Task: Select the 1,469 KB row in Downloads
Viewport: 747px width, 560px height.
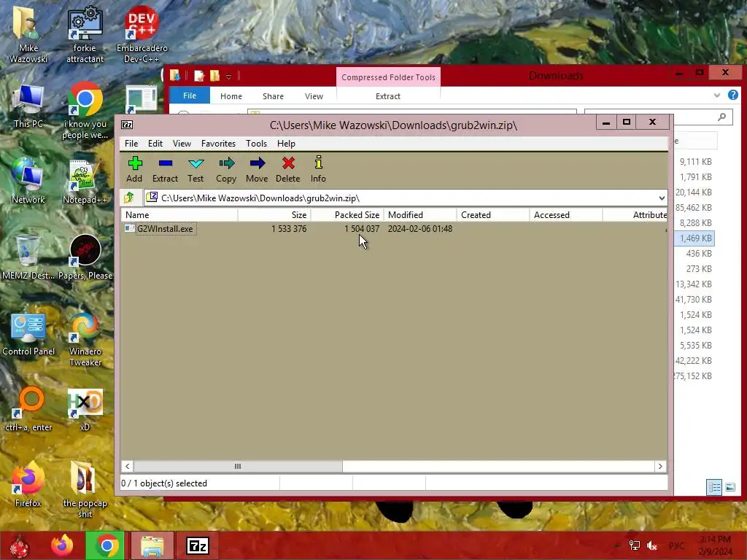Action: pyautogui.click(x=694, y=238)
